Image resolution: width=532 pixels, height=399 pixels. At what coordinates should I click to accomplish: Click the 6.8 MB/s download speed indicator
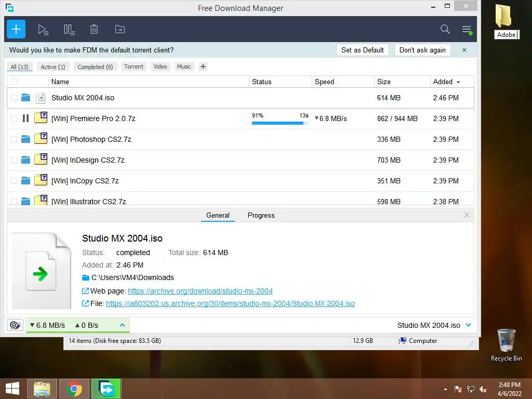pos(47,325)
